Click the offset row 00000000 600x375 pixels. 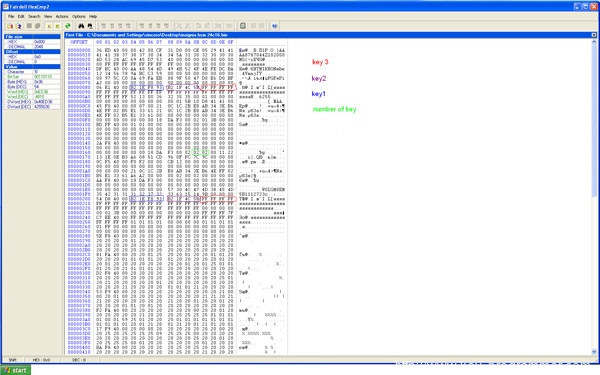(79, 50)
